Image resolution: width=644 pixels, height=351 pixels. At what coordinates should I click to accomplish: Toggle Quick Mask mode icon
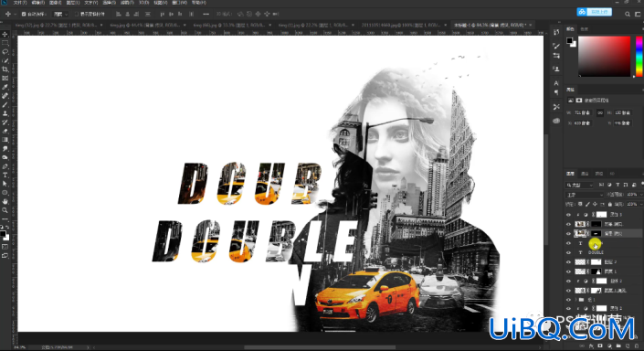(x=5, y=247)
